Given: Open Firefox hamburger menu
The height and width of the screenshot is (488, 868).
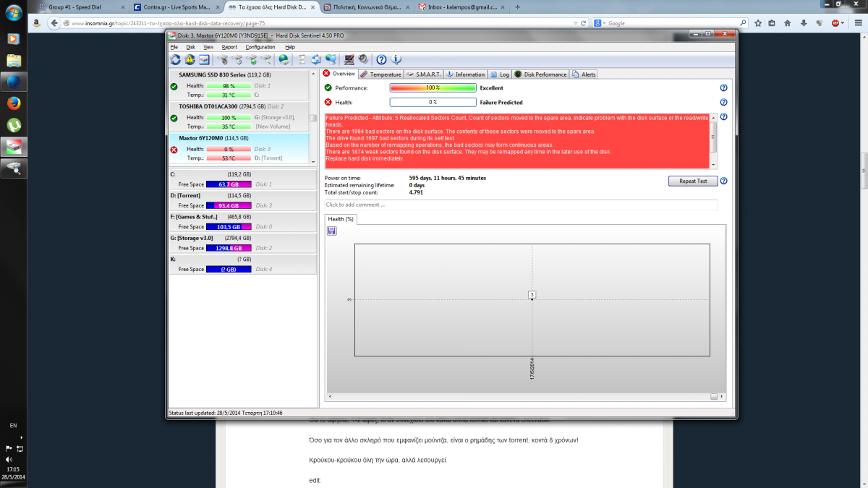Looking at the screenshot, I should 858,23.
